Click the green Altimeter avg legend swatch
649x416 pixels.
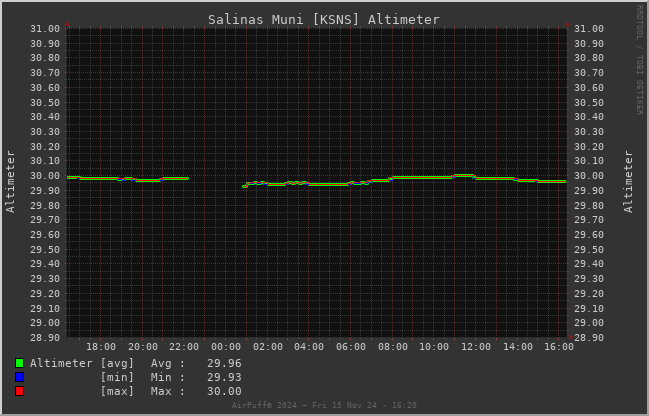19,363
